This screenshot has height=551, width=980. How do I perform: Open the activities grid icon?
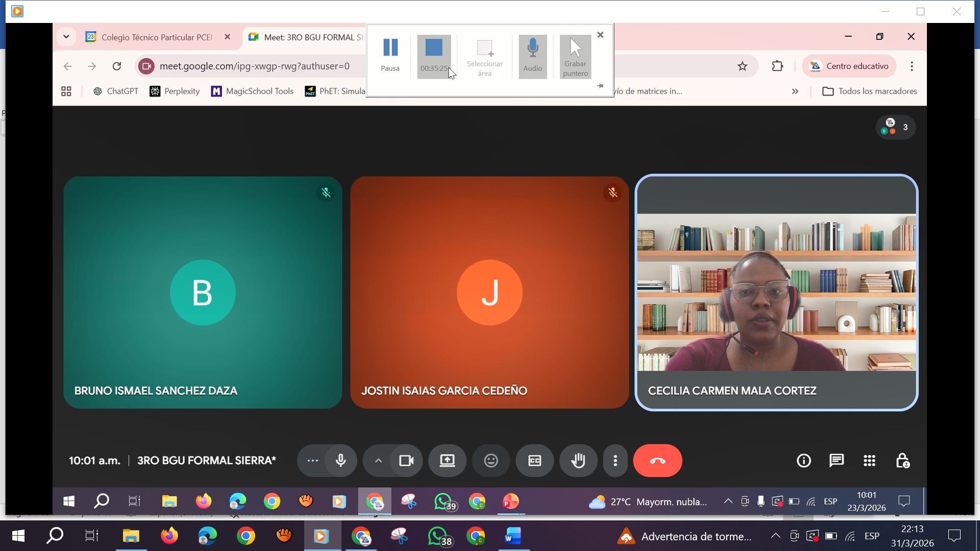click(870, 461)
